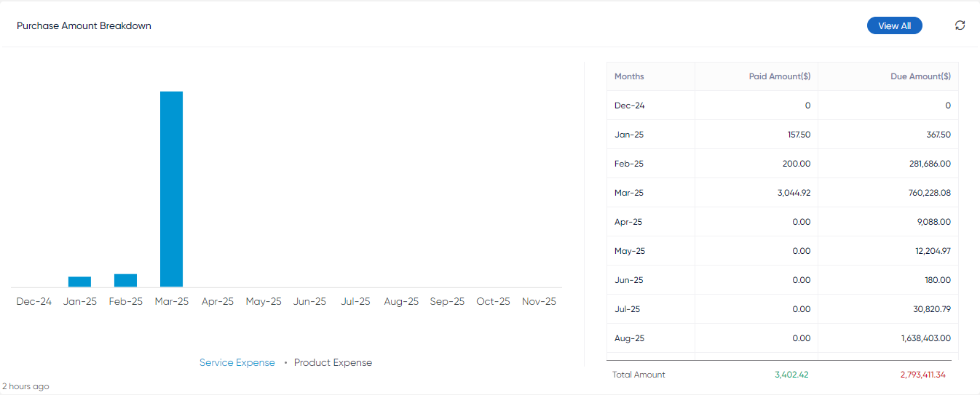980x395 pixels.
Task: Toggle Service Expense legend series
Action: 237,362
